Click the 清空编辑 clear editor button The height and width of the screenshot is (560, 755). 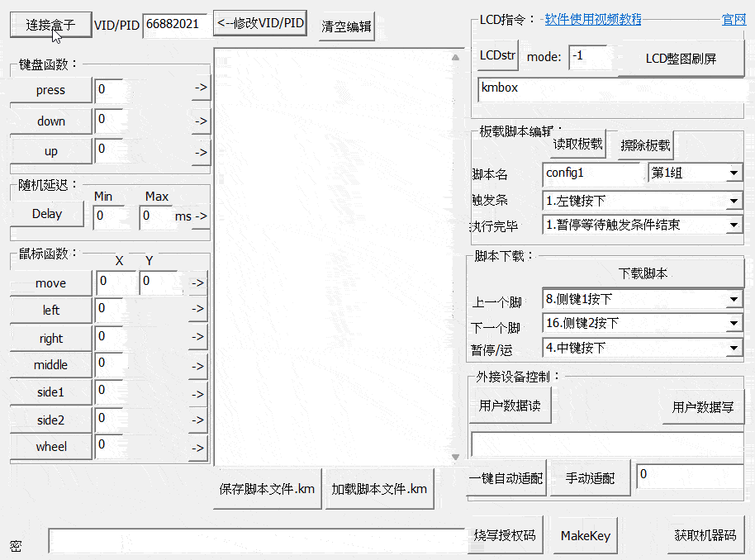pyautogui.click(x=347, y=26)
